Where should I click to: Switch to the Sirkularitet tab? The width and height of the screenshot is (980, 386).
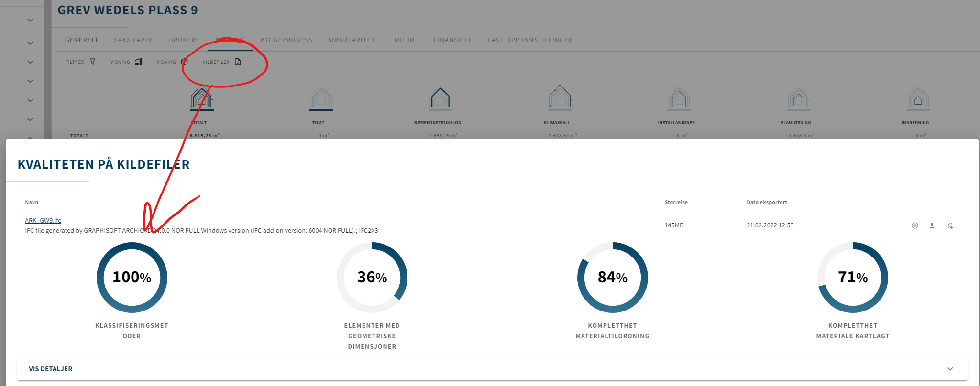[352, 40]
